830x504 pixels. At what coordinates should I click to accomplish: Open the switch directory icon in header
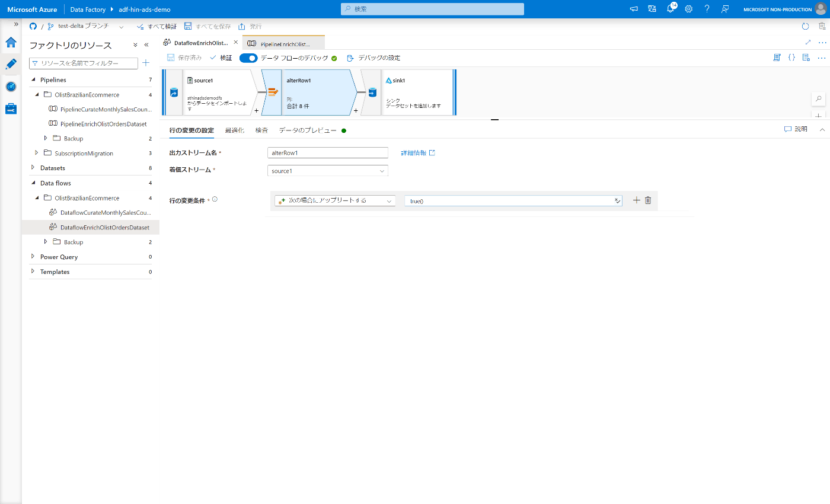pos(652,9)
